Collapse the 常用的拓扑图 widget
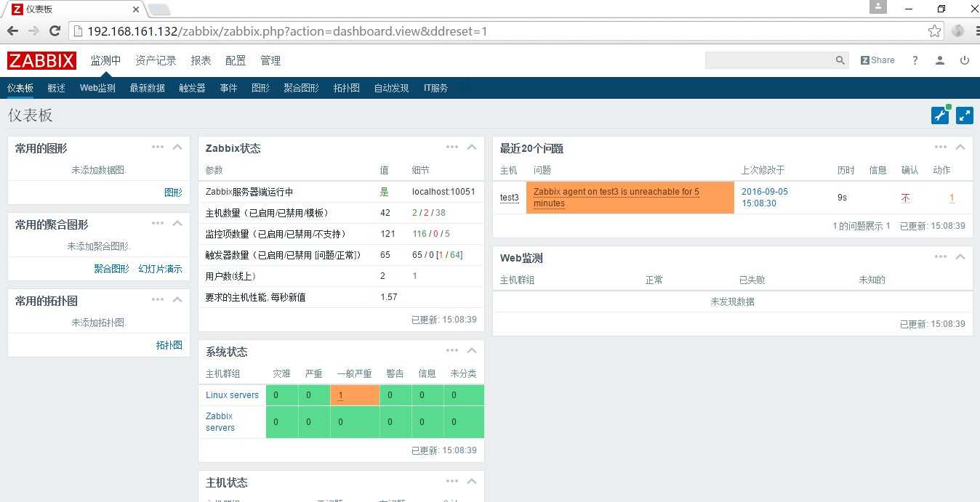The width and height of the screenshot is (980, 502). [177, 299]
